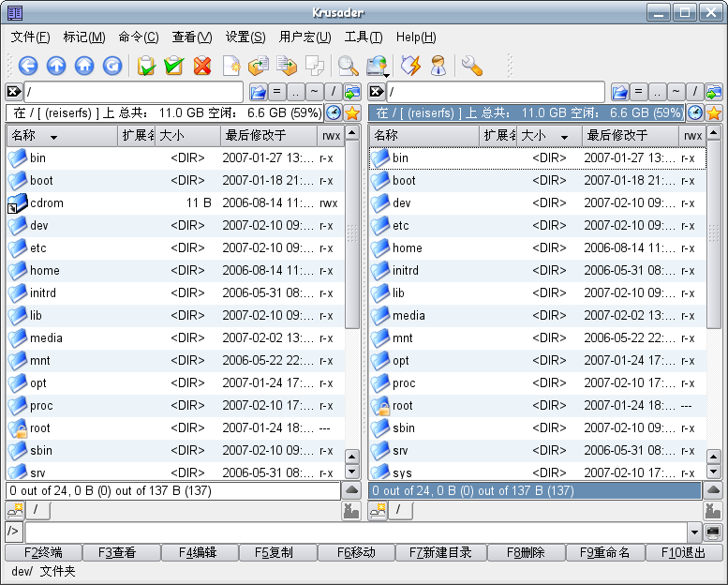
Task: Click F10退出 quit button
Action: 683,553
